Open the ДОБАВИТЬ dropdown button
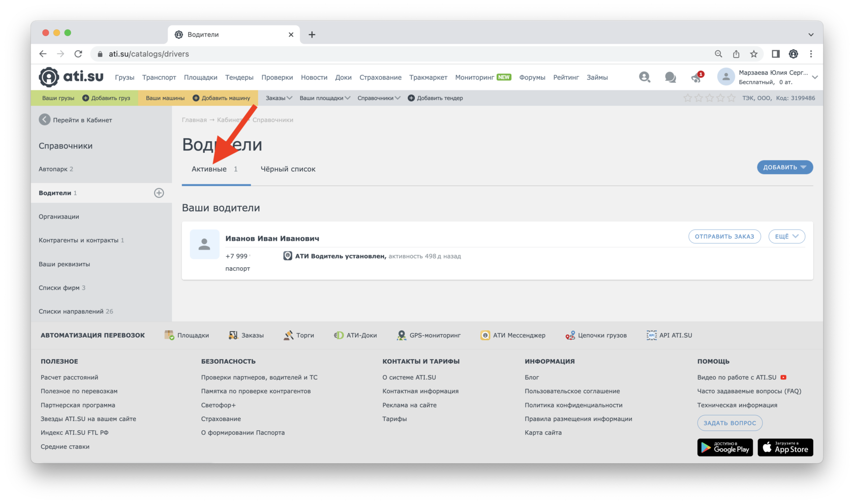854x504 pixels. pyautogui.click(x=785, y=167)
